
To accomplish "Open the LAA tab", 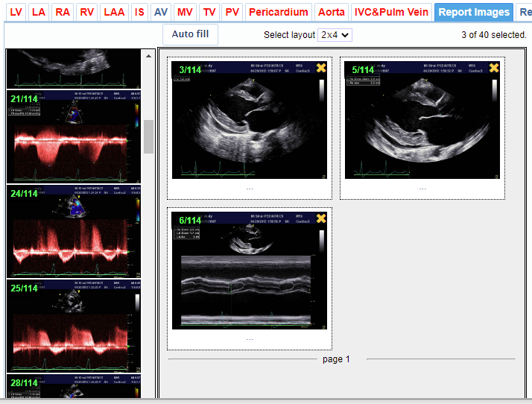I will click(x=114, y=12).
